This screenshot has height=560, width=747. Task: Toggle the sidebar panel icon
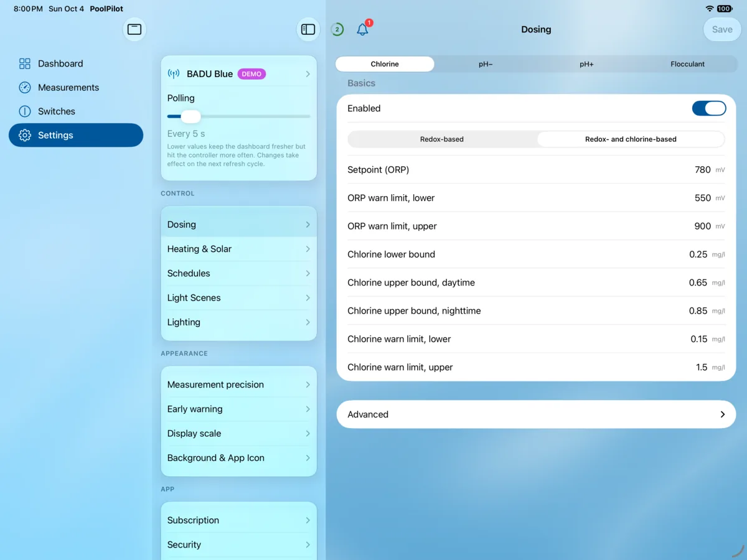308,29
